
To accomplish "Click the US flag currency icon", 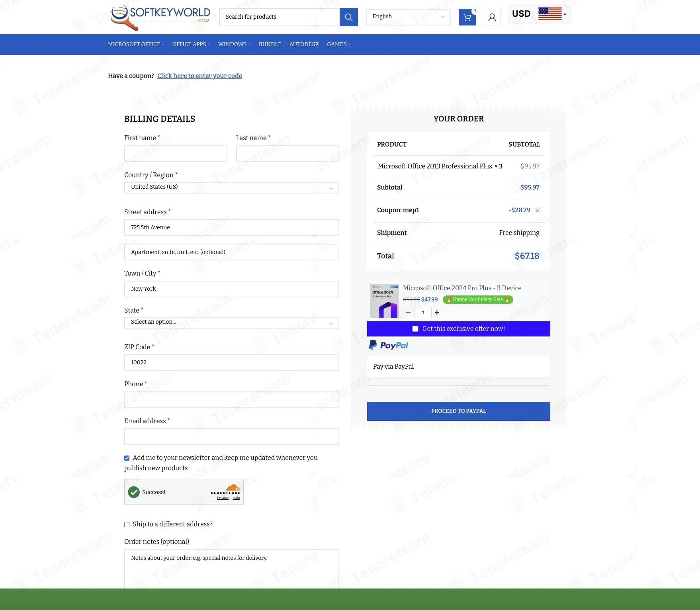I will 550,14.
